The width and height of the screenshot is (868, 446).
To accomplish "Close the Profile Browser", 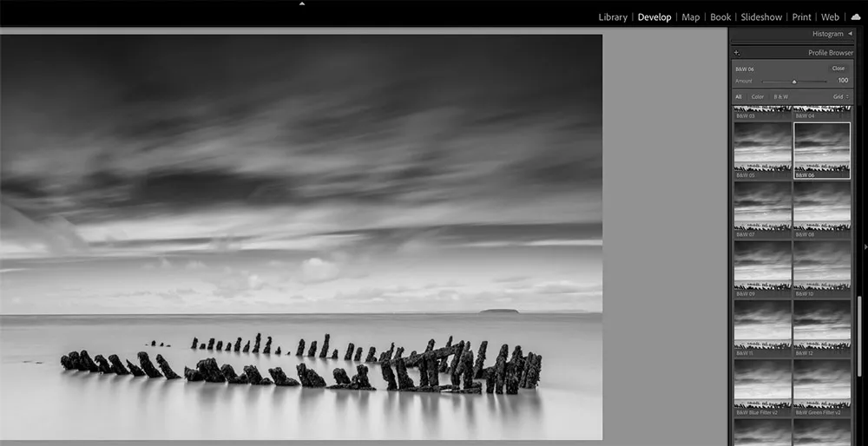I will coord(838,69).
